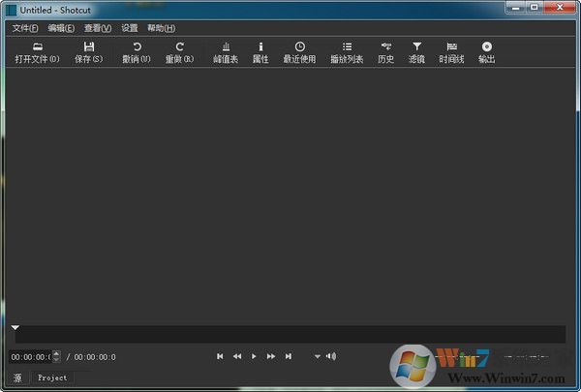
Task: Open the Export (输出) panel
Action: [486, 47]
